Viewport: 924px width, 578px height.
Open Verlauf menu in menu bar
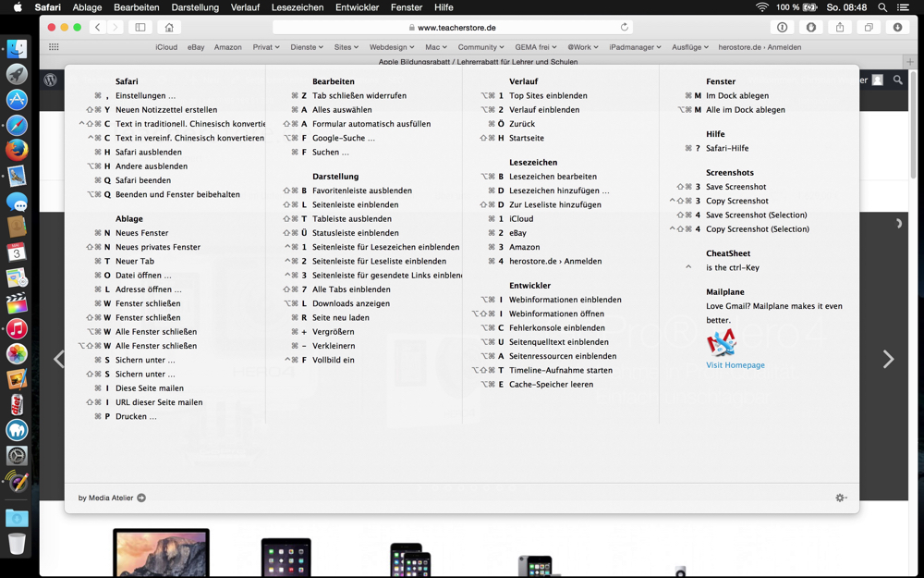pos(245,7)
